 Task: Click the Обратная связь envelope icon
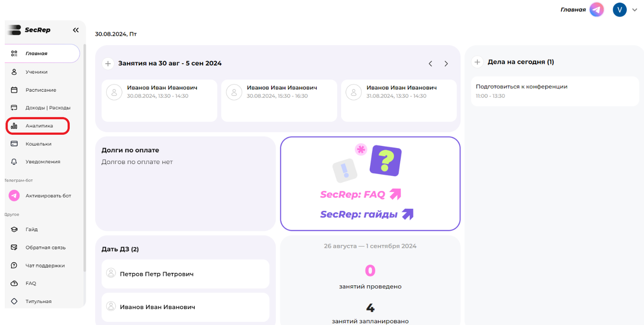tap(14, 248)
